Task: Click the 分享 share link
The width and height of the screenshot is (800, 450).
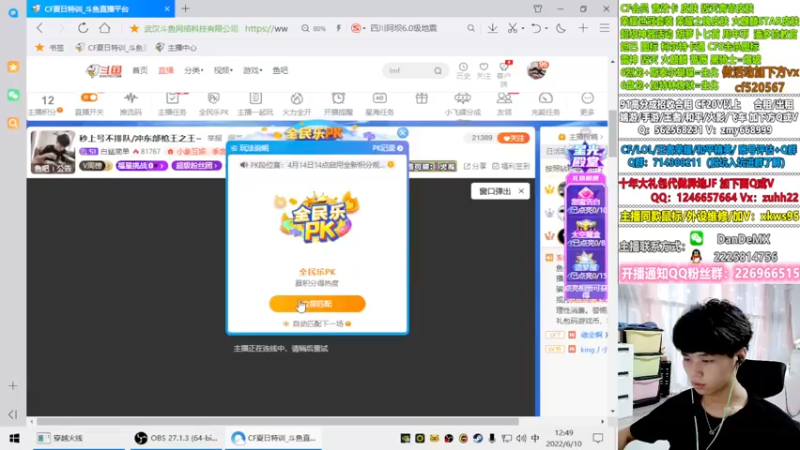Action: [475, 166]
